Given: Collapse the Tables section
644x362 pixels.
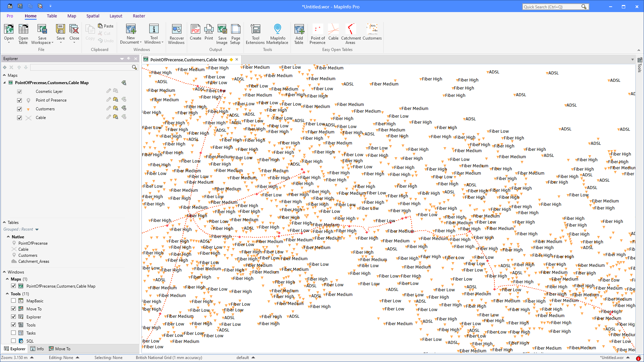Looking at the screenshot, I should pos(5,222).
